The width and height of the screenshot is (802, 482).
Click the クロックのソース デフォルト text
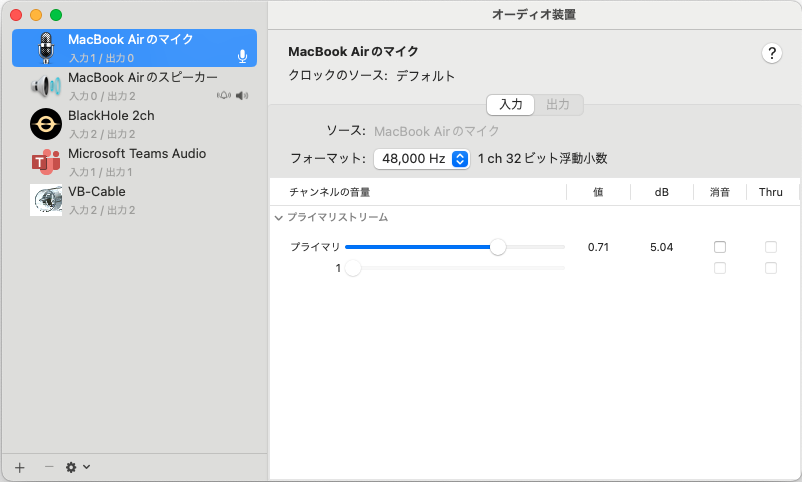click(371, 76)
